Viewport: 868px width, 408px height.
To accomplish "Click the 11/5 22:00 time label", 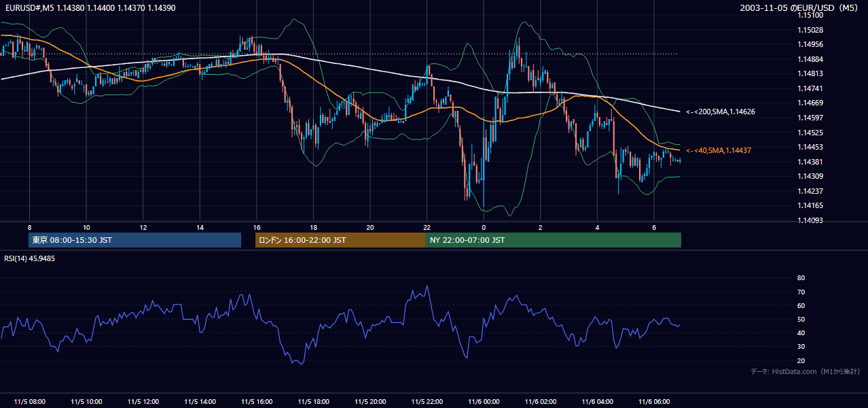I will pos(427,402).
